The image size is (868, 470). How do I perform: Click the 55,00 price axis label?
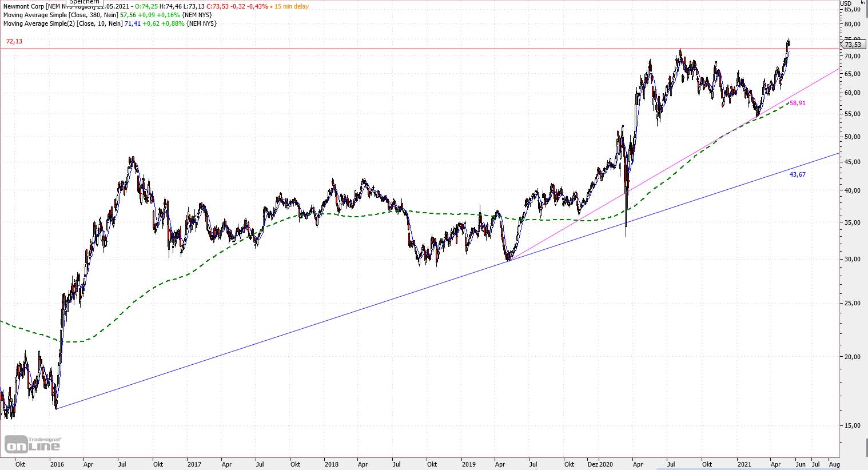coord(853,114)
